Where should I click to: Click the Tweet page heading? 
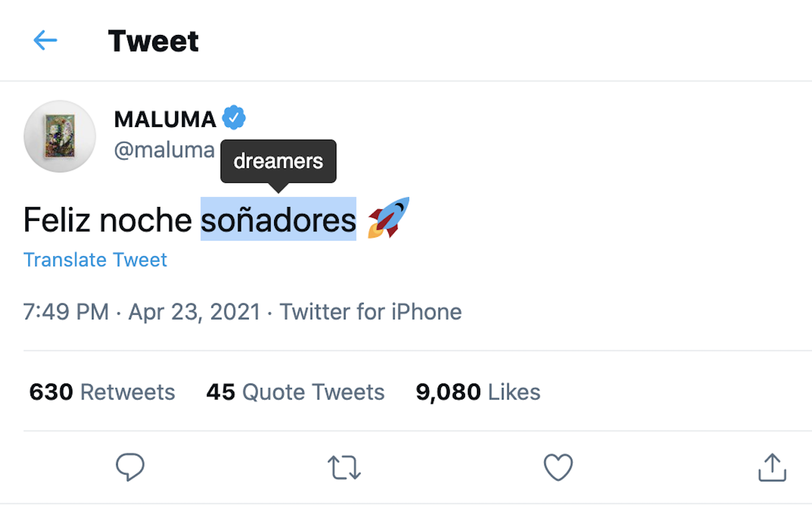coord(154,41)
